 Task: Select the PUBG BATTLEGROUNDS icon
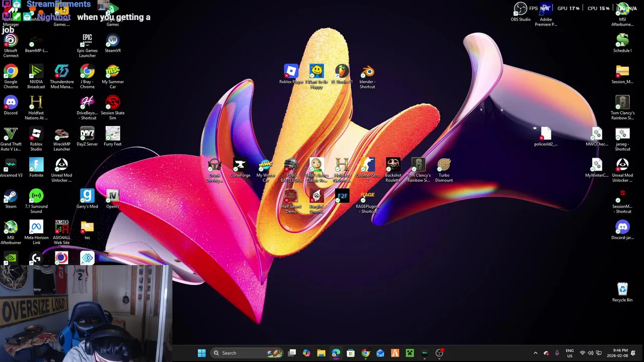[291, 170]
